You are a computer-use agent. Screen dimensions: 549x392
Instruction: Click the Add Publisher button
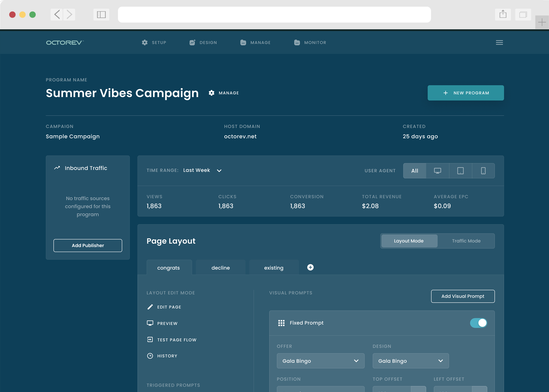(88, 246)
